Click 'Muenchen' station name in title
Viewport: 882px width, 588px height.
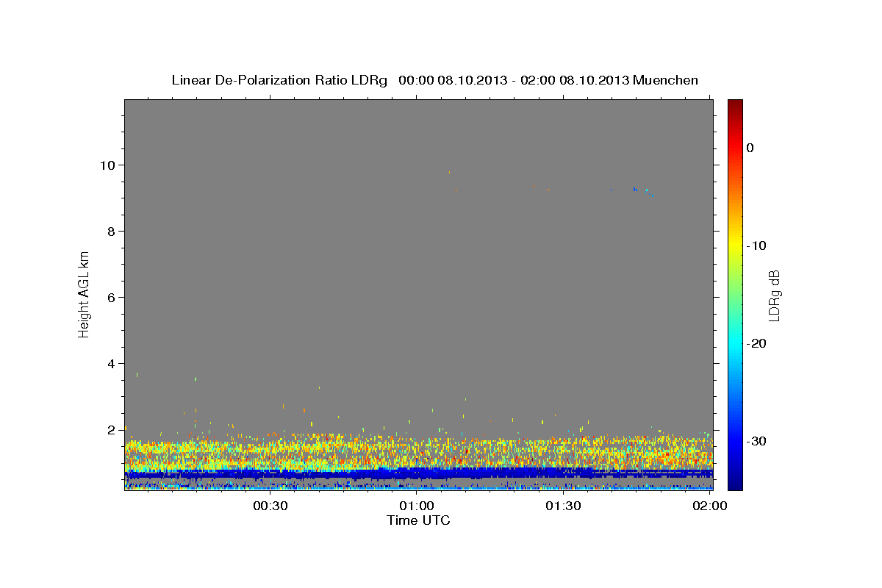click(666, 80)
